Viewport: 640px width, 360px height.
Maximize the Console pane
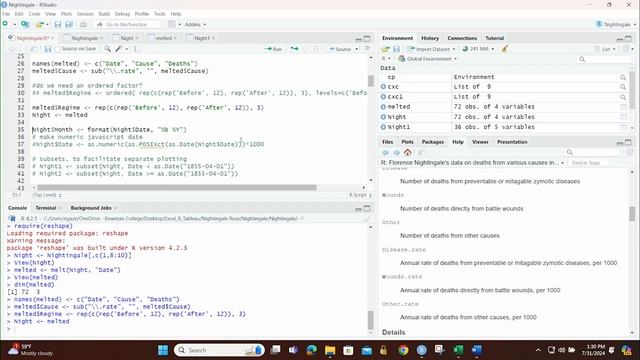coord(367,209)
